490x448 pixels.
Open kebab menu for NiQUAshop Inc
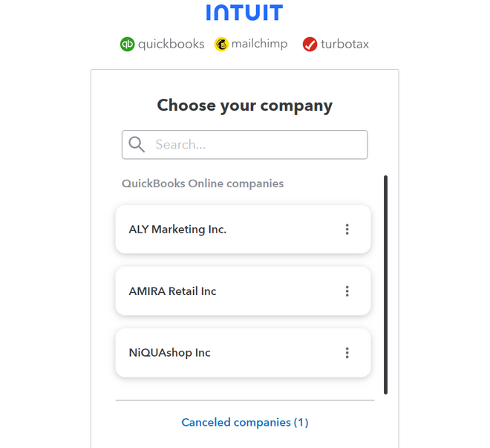click(x=347, y=353)
